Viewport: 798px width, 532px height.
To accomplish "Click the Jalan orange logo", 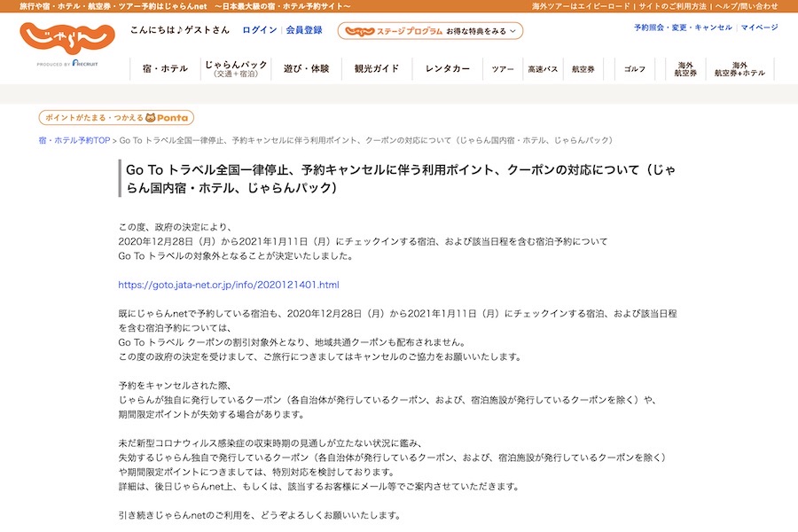I will click(67, 38).
